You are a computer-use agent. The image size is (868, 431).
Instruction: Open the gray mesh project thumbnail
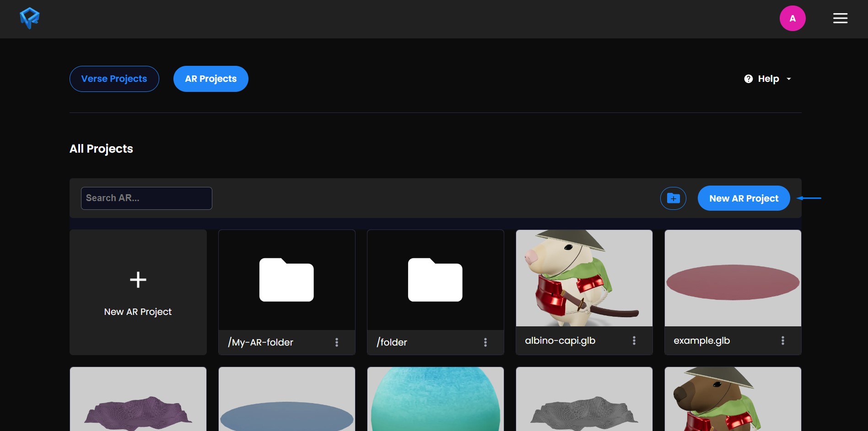(584, 399)
